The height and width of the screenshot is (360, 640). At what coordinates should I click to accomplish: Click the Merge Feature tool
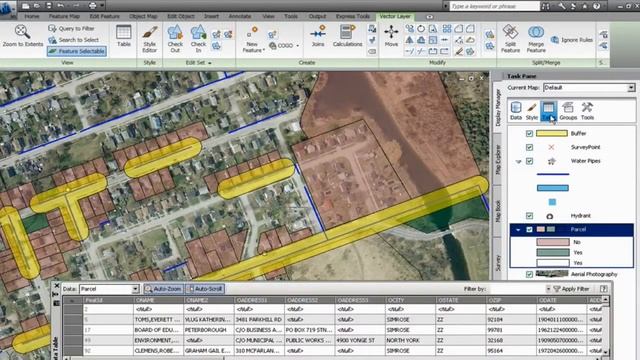[x=536, y=39]
